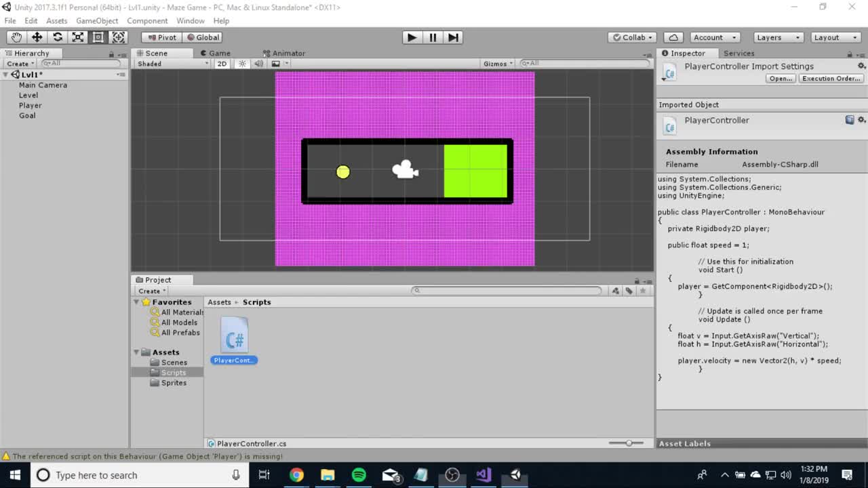Open scene effects image dropdown

click(279, 64)
